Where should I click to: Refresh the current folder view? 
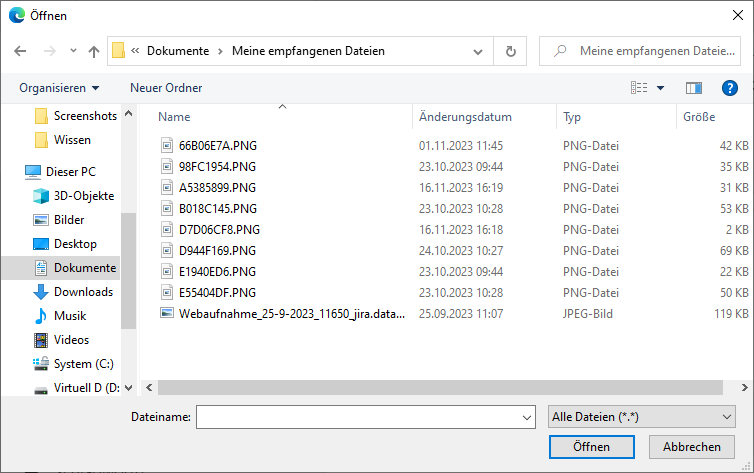(x=511, y=51)
